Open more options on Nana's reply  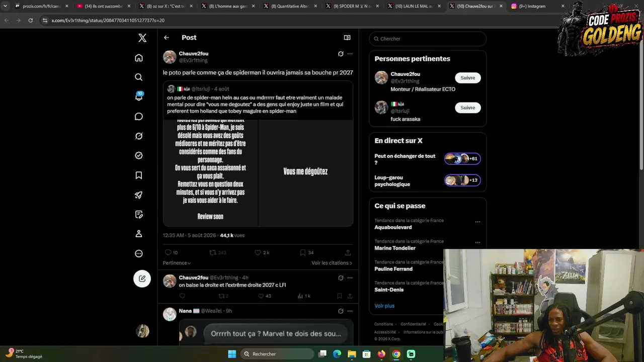pos(350,311)
